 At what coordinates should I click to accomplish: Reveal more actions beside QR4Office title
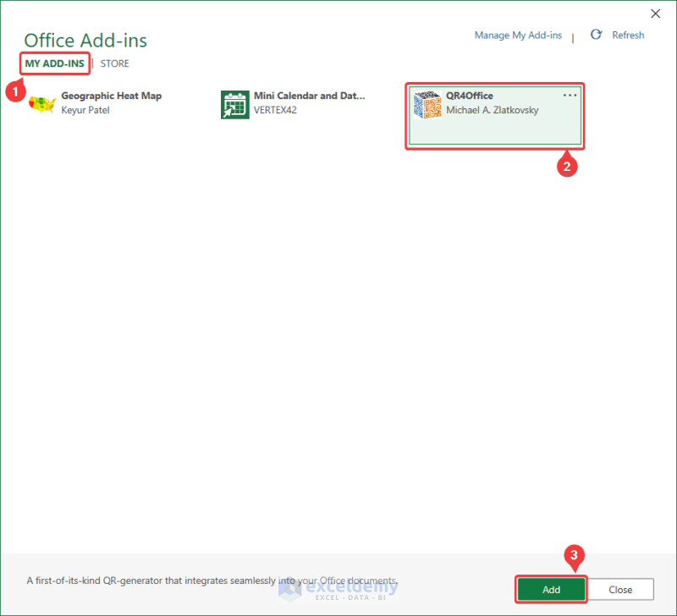click(570, 95)
